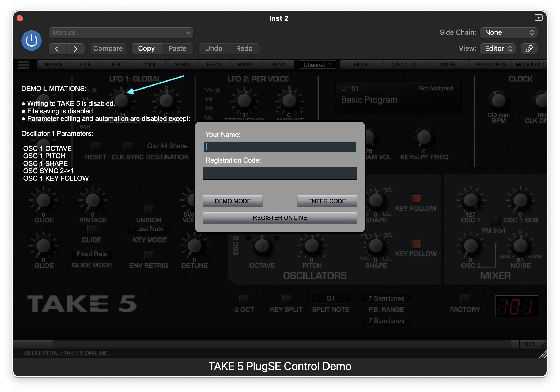This screenshot has height=392, width=560.
Task: Toggle OSC 1 KEY FOLLOW button
Action: click(417, 198)
